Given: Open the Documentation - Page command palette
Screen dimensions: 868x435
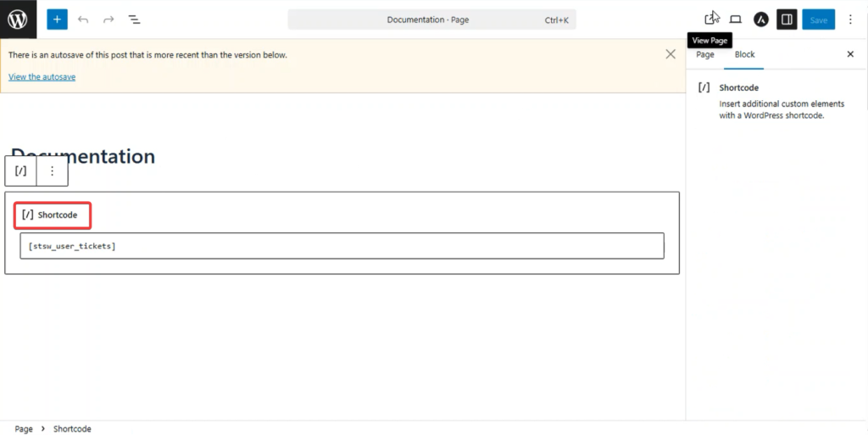Looking at the screenshot, I should (431, 20).
